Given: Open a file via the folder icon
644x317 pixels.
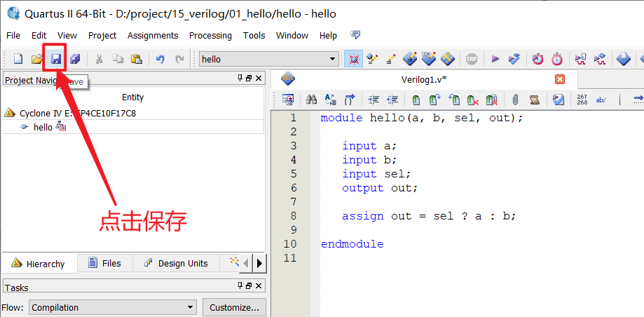Looking at the screenshot, I should pos(37,59).
